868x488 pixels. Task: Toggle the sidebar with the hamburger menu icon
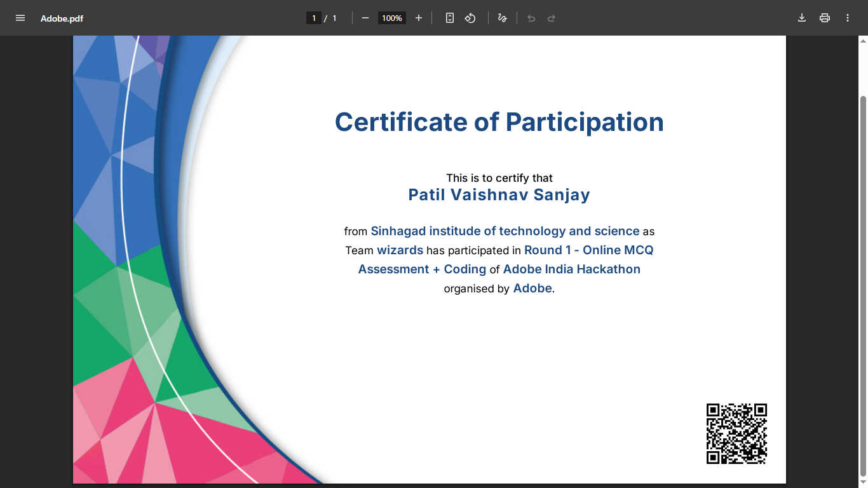click(20, 18)
